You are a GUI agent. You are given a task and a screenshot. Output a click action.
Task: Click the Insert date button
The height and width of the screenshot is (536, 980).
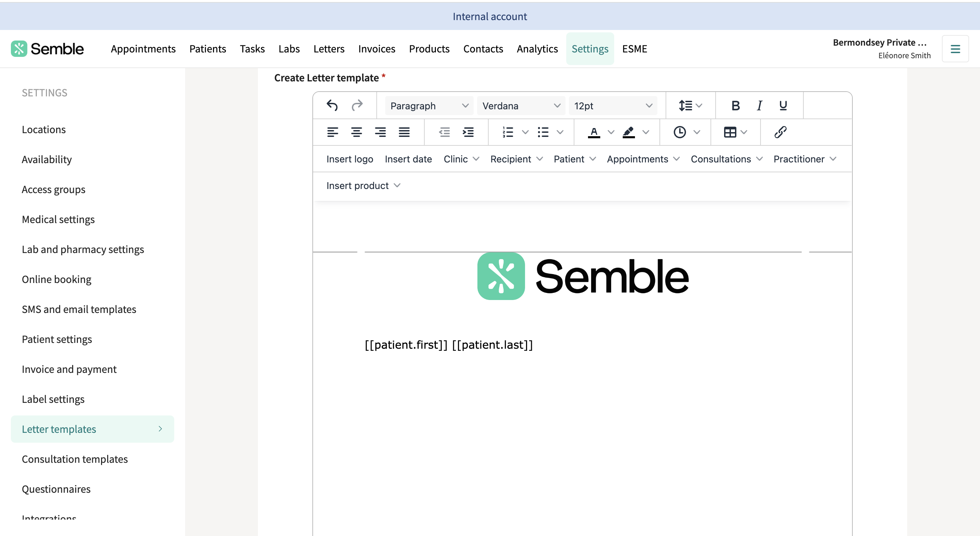tap(408, 159)
